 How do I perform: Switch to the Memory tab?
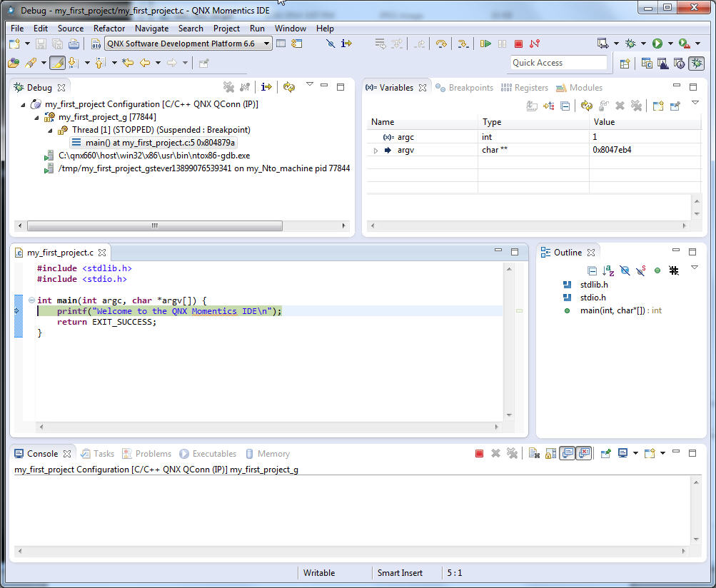268,454
